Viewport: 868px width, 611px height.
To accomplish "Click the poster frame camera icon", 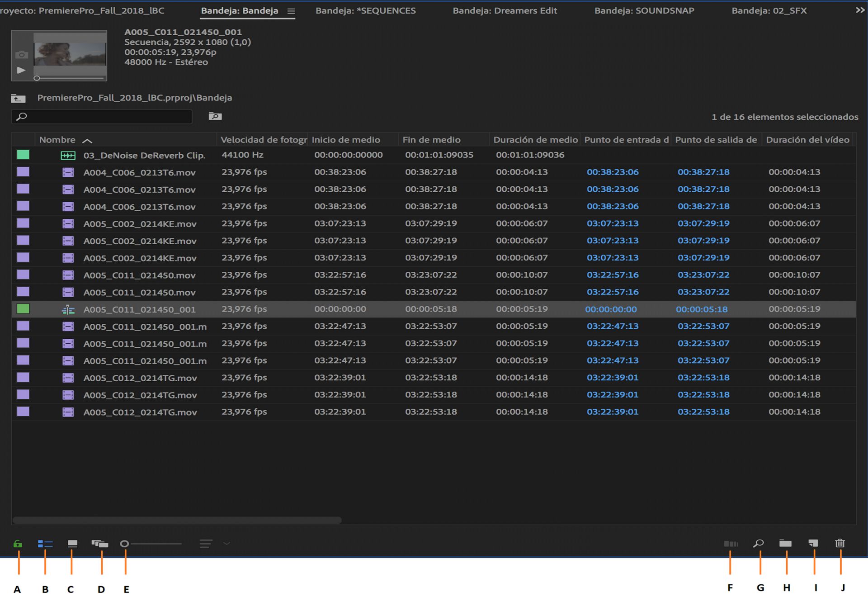I will 21,55.
